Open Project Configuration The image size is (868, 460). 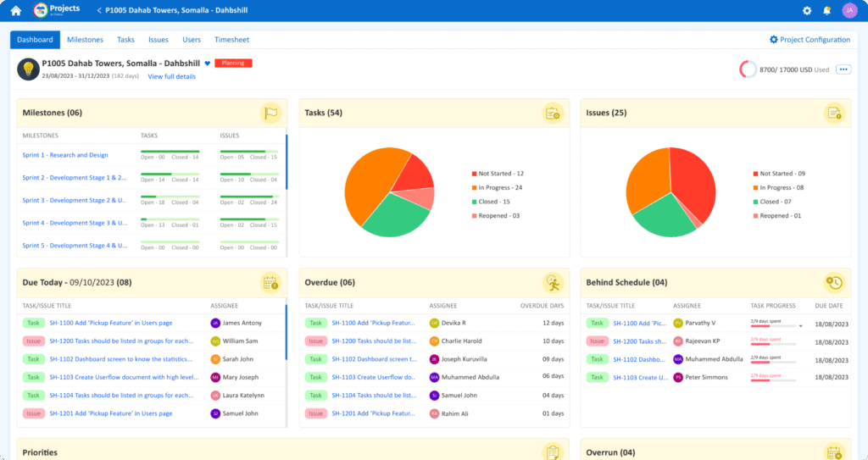point(810,40)
